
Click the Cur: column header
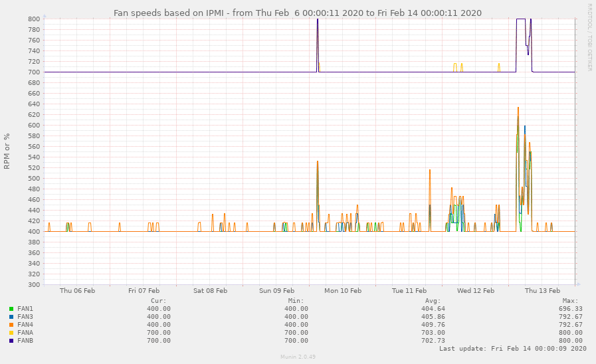pos(159,301)
